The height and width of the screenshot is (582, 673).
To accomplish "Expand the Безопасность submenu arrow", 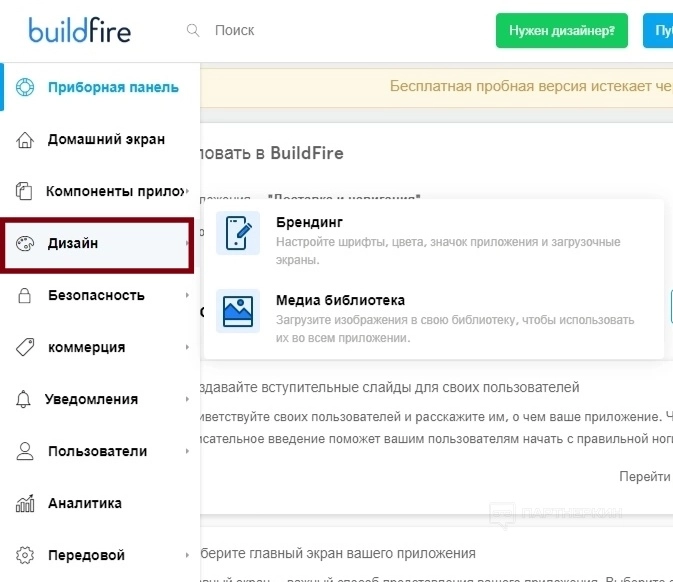I will 187,295.
